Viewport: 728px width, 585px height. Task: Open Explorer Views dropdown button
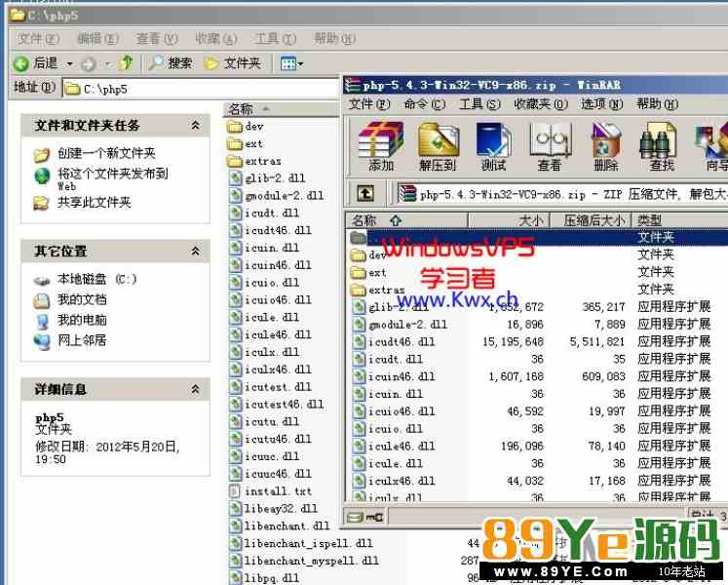point(291,63)
